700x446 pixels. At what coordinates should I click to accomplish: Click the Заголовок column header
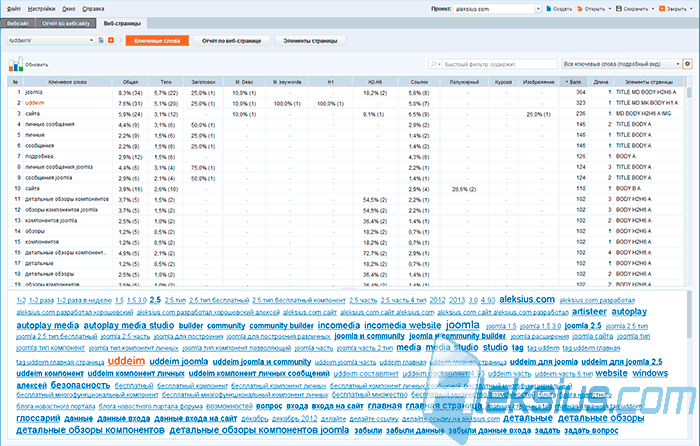(x=203, y=82)
